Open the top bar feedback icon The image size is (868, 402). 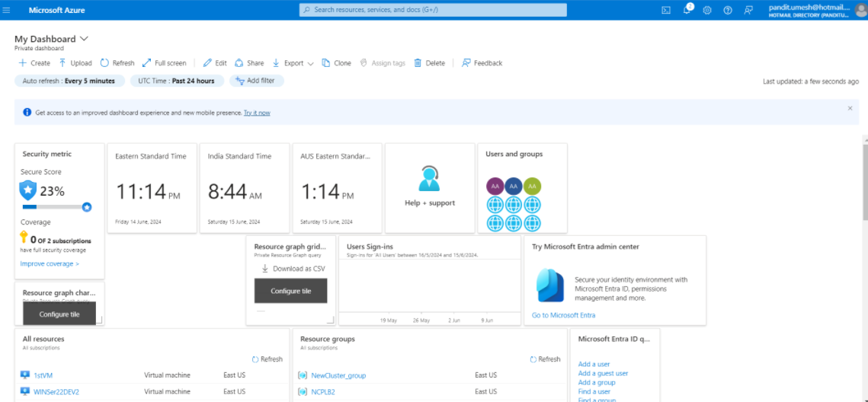[748, 10]
